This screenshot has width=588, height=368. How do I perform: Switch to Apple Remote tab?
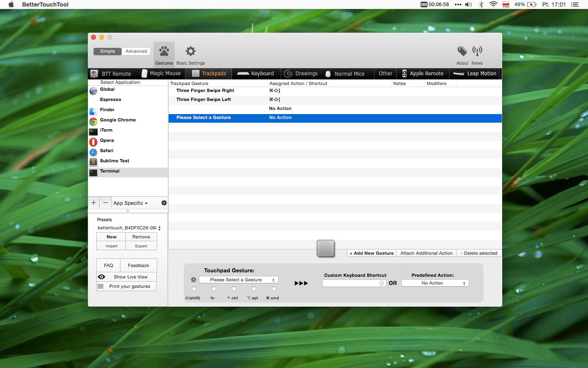coord(423,74)
